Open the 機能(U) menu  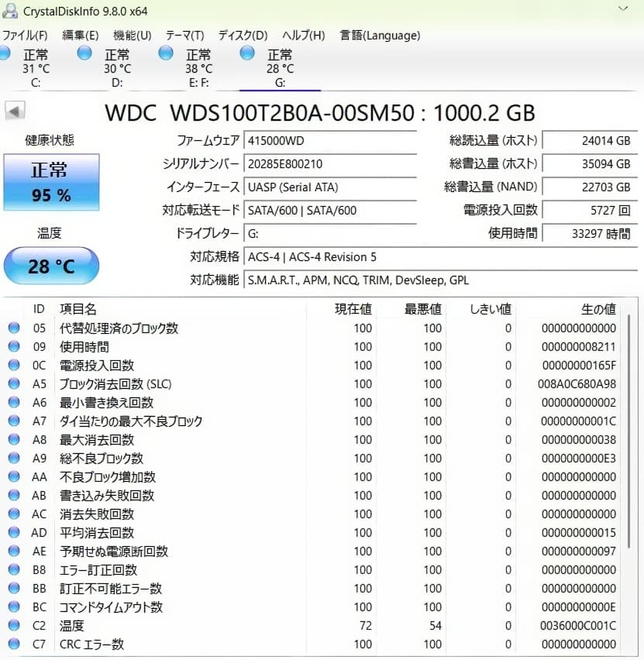pos(133,36)
